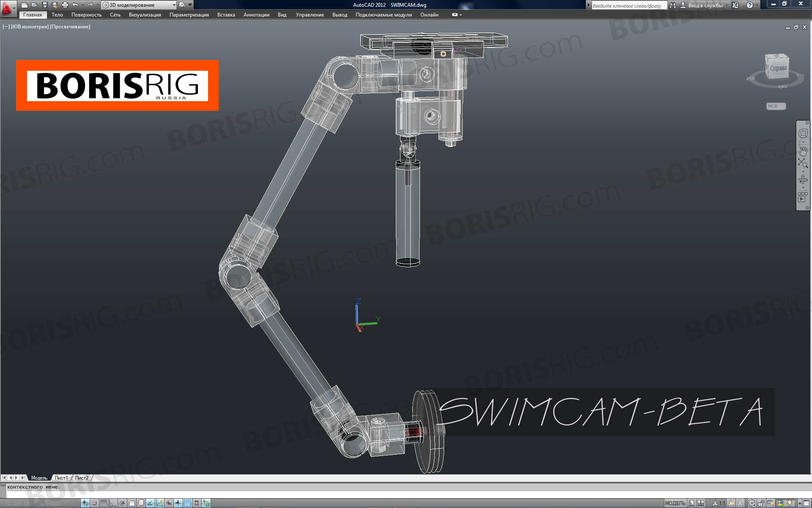The image size is (812, 508).
Task: Open the МСК coordinate system dropdown
Action: (776, 106)
